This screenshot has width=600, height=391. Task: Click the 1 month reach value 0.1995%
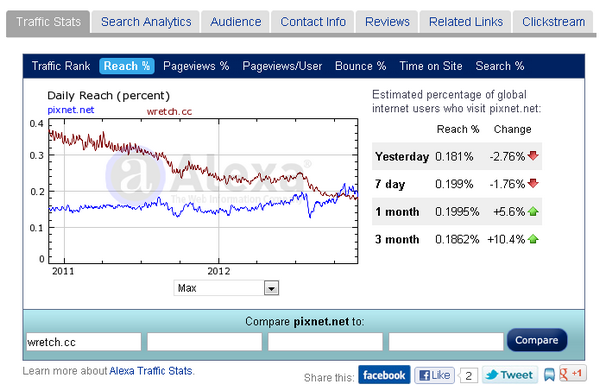pos(457,212)
